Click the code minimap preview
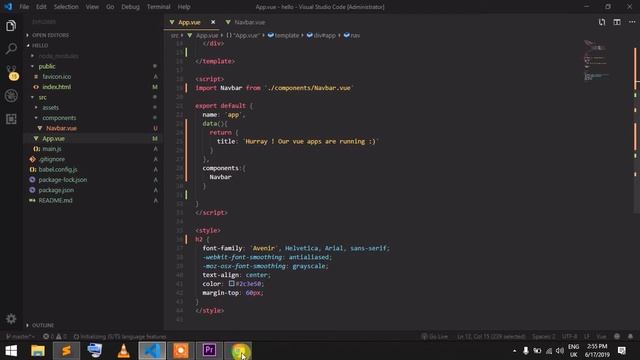Viewport: 640px width, 360px height. coord(597,60)
